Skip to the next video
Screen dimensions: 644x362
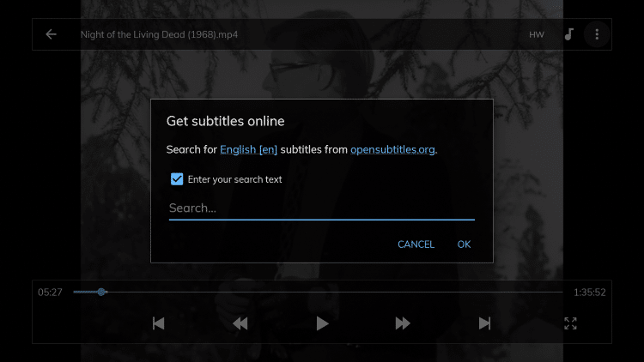484,323
